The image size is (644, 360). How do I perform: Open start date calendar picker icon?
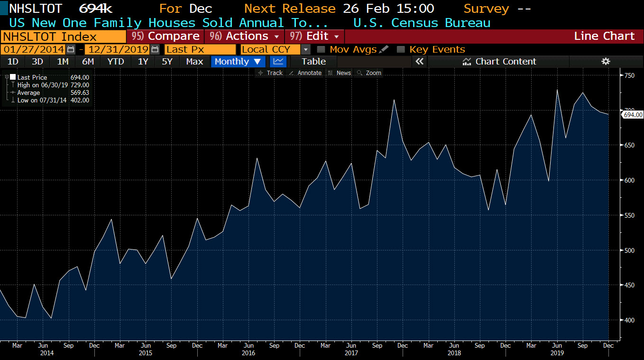pyautogui.click(x=71, y=49)
